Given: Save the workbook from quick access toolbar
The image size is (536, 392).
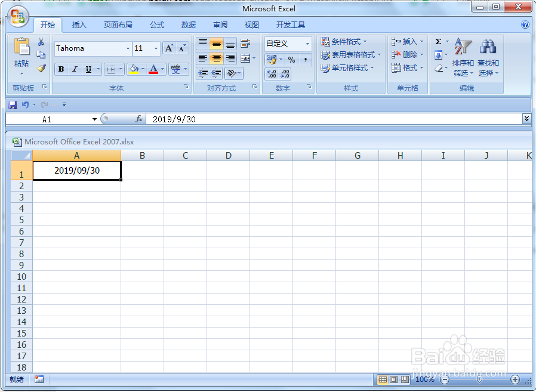Looking at the screenshot, I should [13, 104].
